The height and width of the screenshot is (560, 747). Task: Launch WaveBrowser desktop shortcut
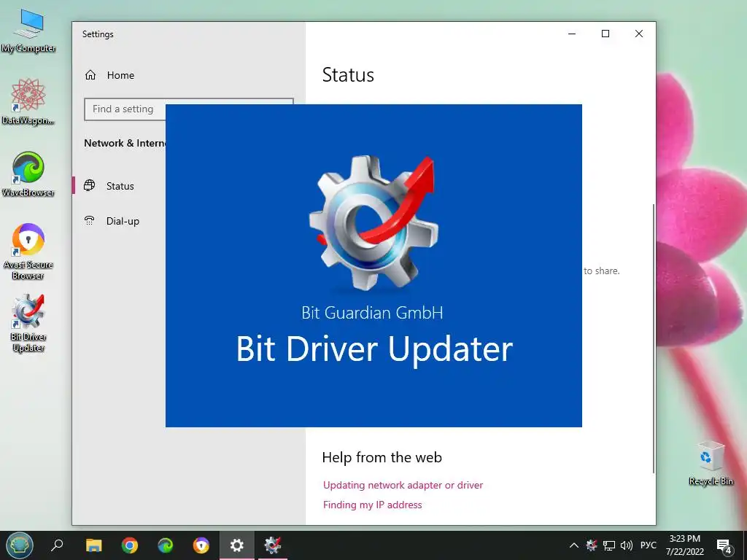point(28,174)
